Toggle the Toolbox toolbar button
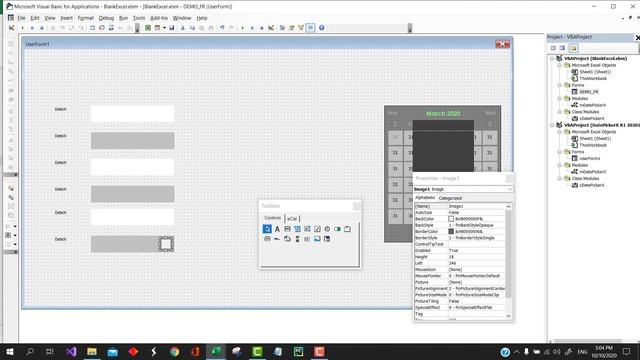 pos(311,28)
